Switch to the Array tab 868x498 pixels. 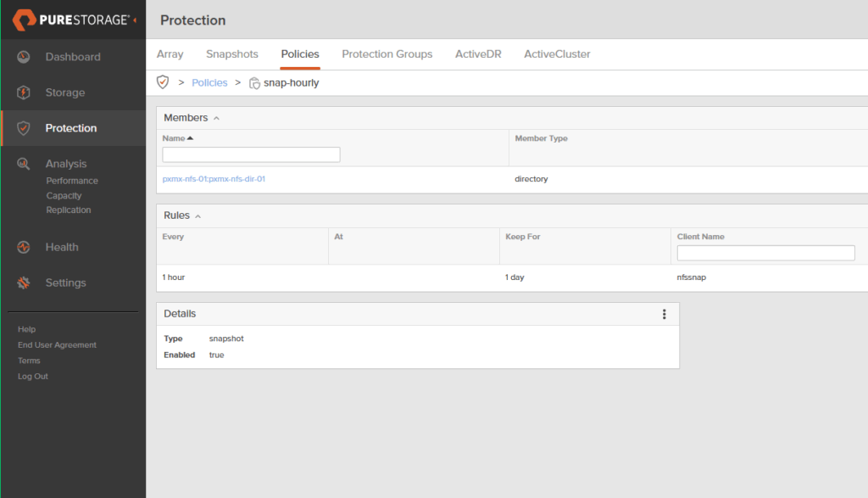tap(170, 54)
